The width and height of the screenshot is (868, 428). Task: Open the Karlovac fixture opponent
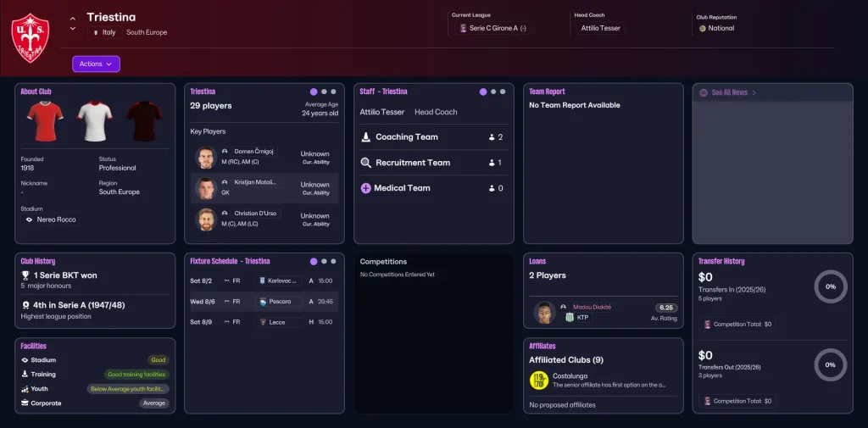point(279,281)
